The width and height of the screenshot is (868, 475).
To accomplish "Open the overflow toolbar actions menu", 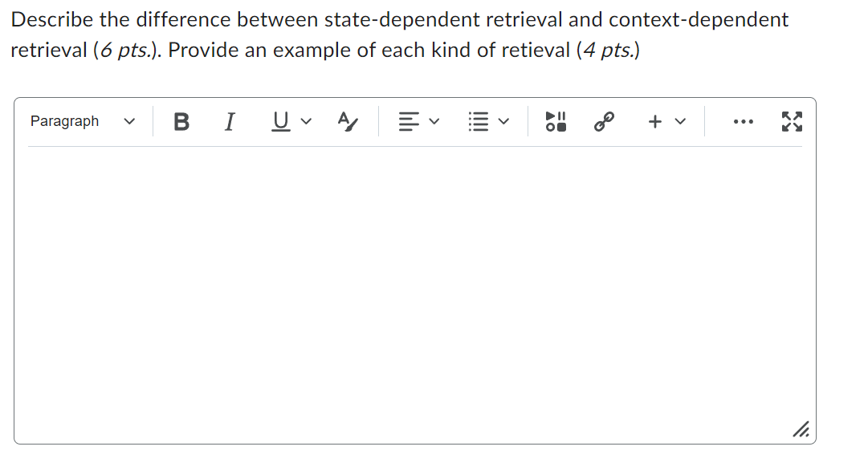I will [x=743, y=121].
